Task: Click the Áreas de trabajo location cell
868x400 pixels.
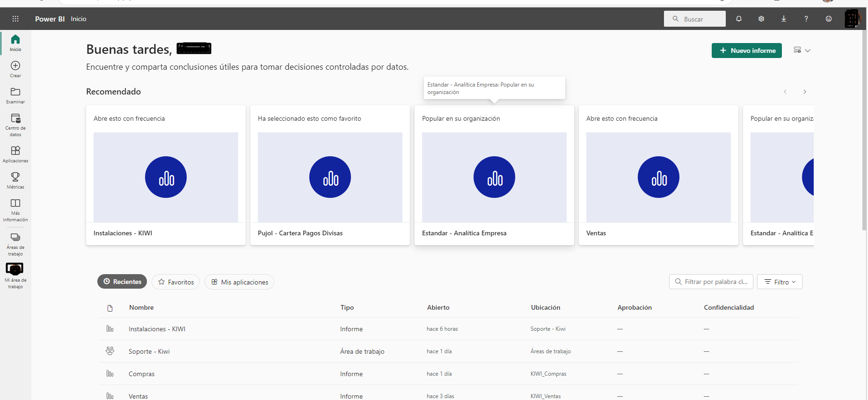Action: tap(551, 351)
